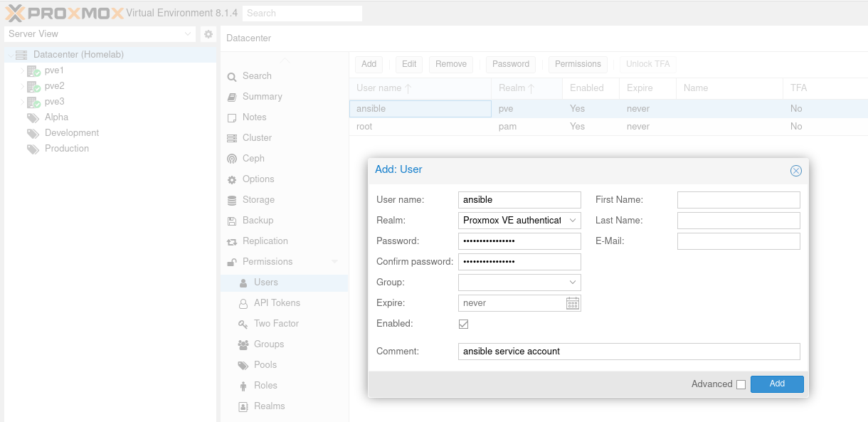The image size is (868, 422).
Task: Close the Add: User dialog
Action: pyautogui.click(x=796, y=171)
